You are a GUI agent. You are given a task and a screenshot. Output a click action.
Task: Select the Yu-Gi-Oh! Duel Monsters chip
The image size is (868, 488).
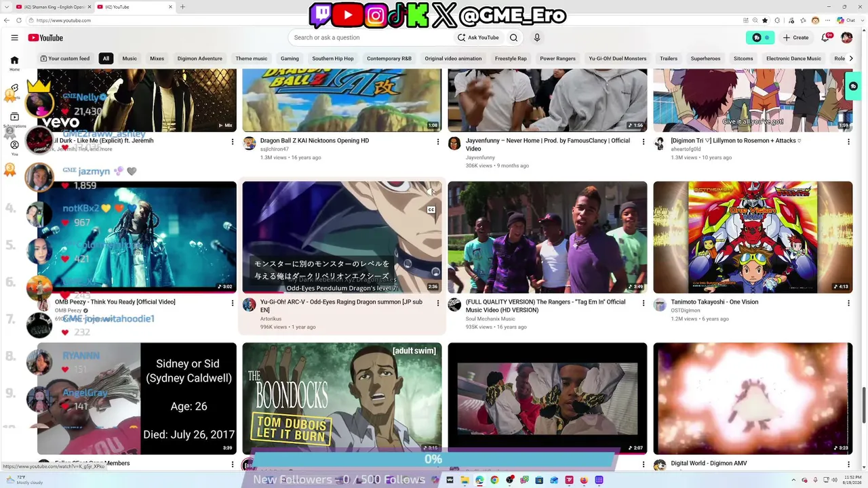(x=618, y=58)
